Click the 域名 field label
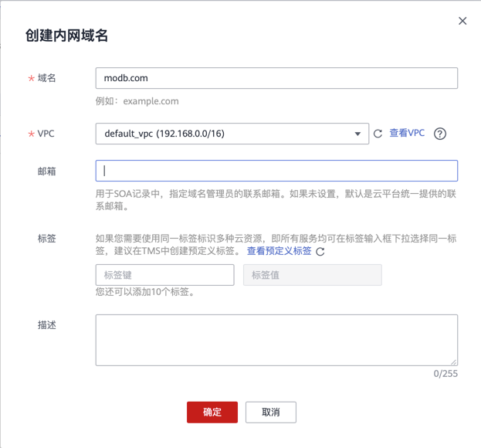The width and height of the screenshot is (481, 448). tap(47, 78)
